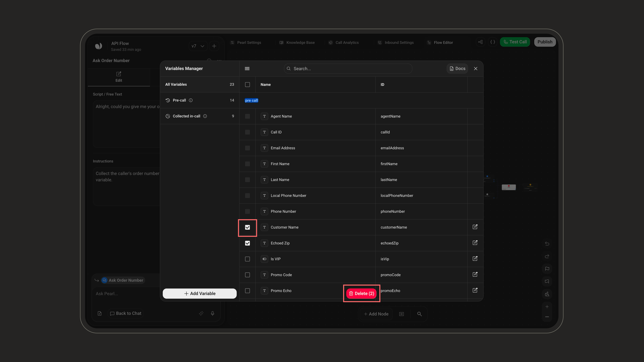Edit the promoEcho variable via its edit icon

coord(475,290)
